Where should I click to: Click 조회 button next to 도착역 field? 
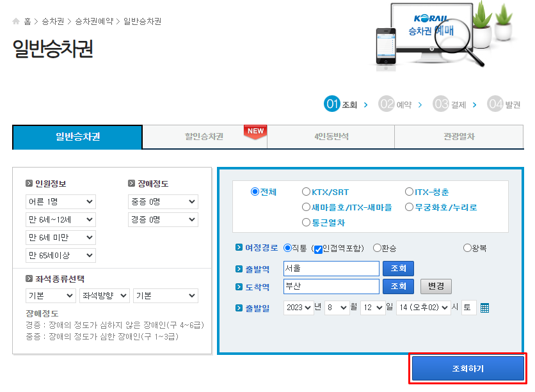[398, 286]
